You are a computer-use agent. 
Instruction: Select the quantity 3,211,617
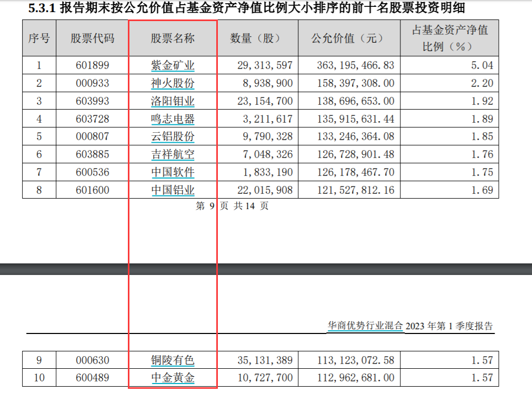point(268,119)
